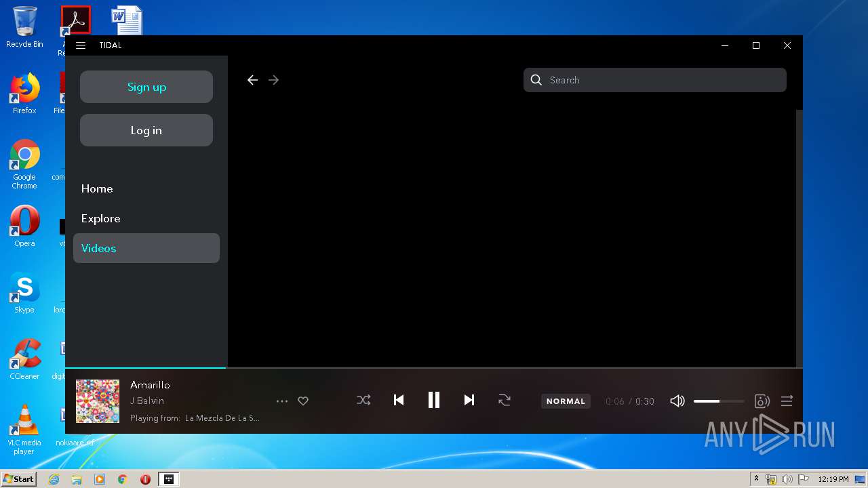
Task: Go to the Home section
Action: [97, 188]
